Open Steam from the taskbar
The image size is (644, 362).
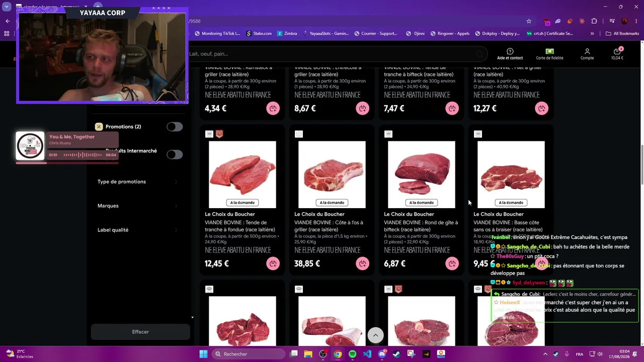pos(396,354)
